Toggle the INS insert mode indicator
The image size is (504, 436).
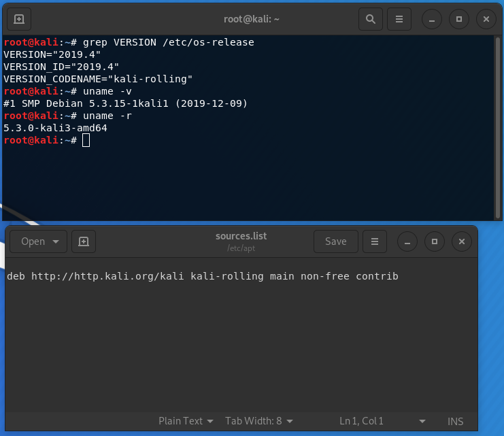(x=455, y=421)
